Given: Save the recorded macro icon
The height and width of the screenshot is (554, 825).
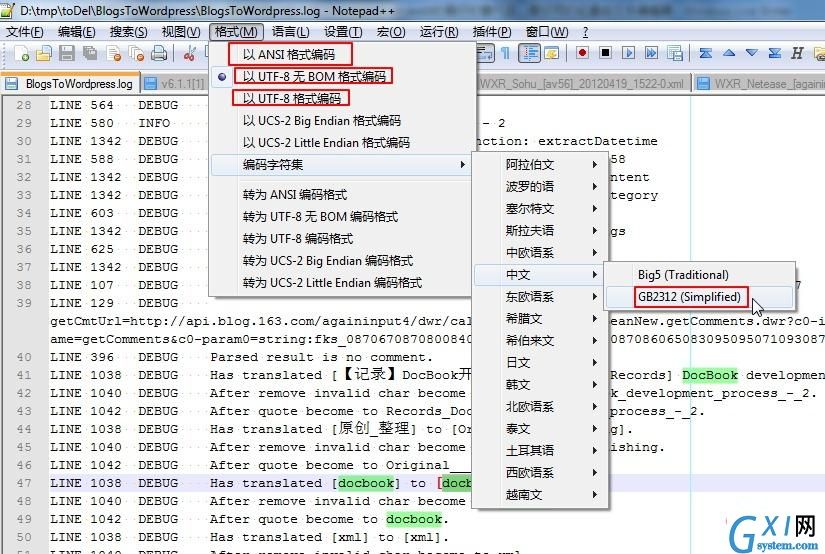Looking at the screenshot, I should 675,53.
